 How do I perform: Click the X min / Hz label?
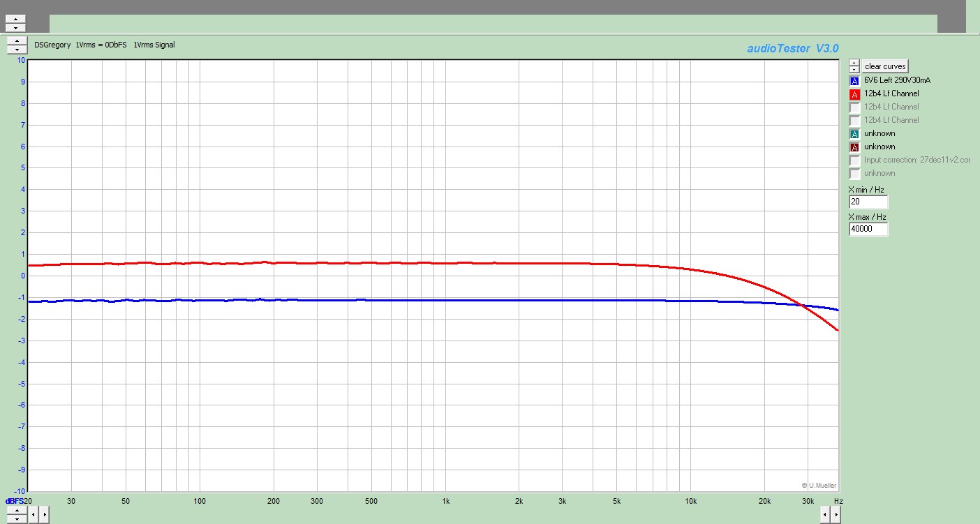pyautogui.click(x=866, y=190)
